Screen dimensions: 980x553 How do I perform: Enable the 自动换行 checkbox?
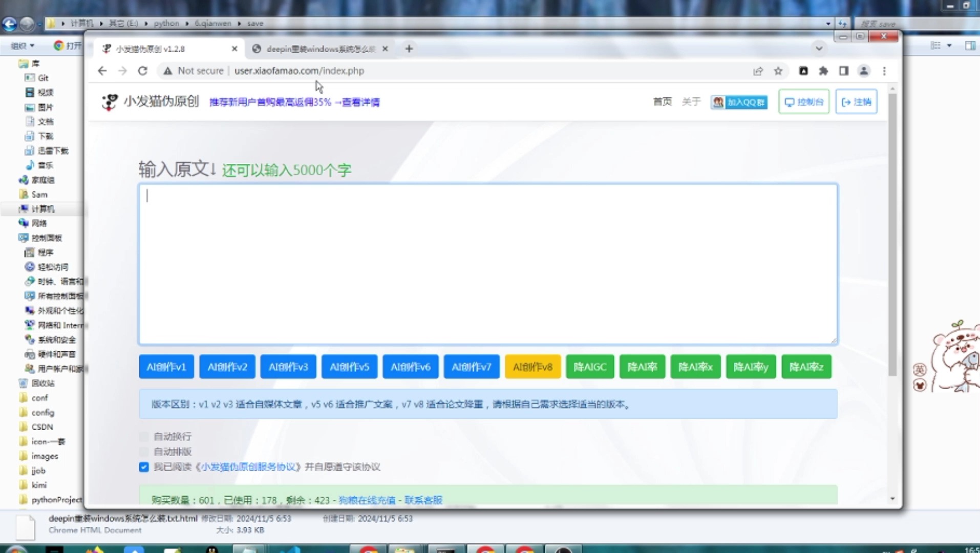[144, 437]
